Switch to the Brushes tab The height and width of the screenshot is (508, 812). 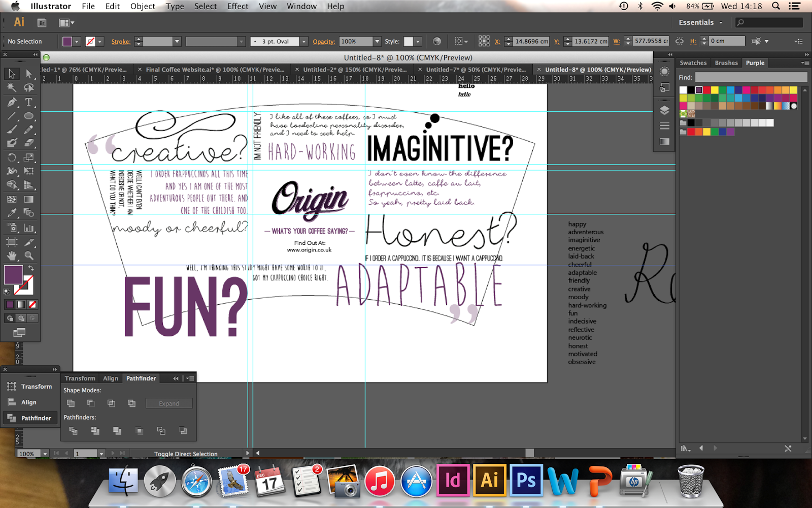[726, 63]
